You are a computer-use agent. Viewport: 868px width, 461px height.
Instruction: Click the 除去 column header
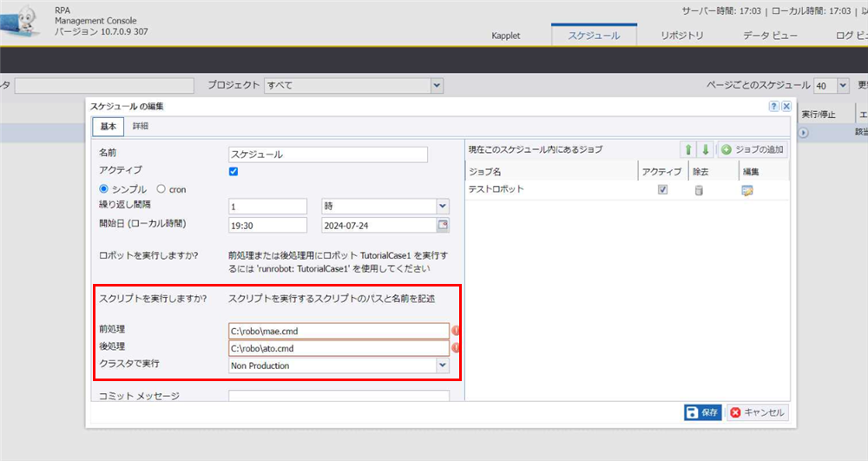(713, 172)
